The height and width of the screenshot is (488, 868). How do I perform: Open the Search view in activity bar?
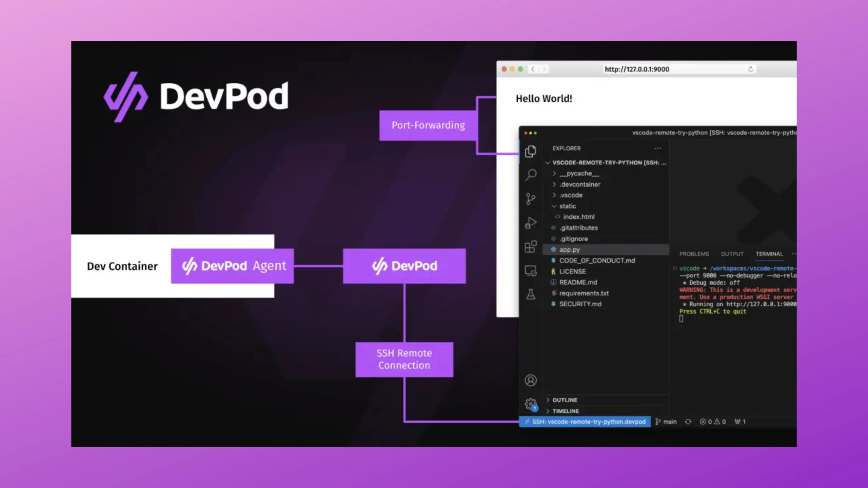(531, 175)
